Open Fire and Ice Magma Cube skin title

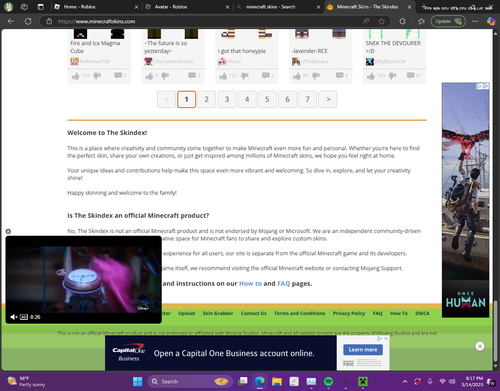click(x=95, y=47)
